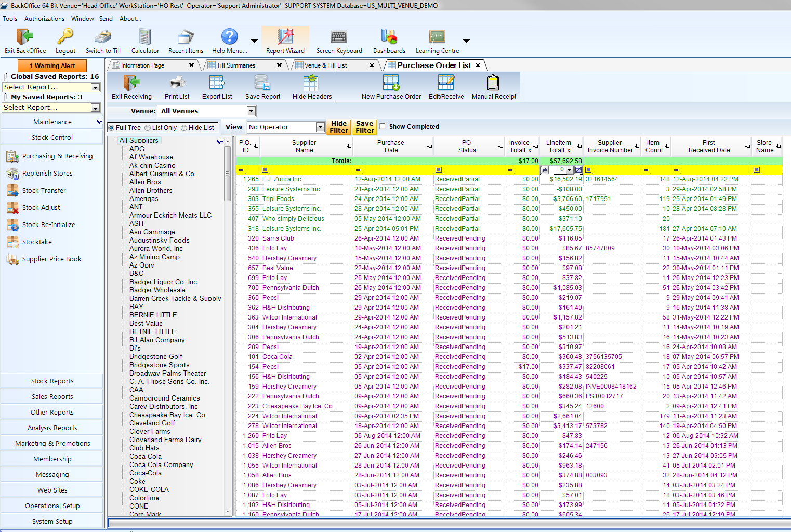Viewport: 791px width, 532px height.
Task: Open the Global Saved Reports dropdown
Action: [x=95, y=87]
